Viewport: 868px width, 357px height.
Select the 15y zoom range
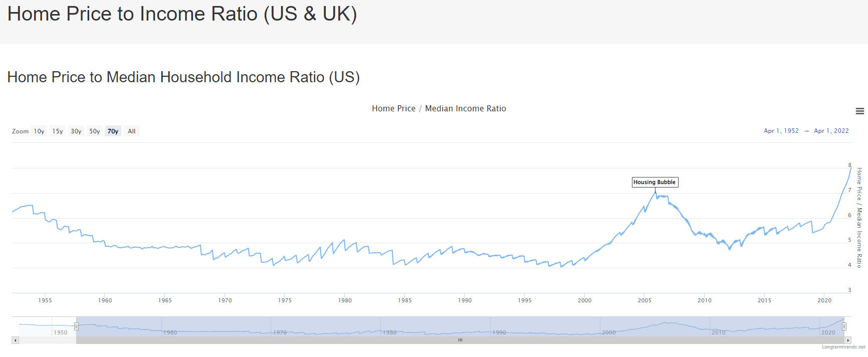point(58,131)
